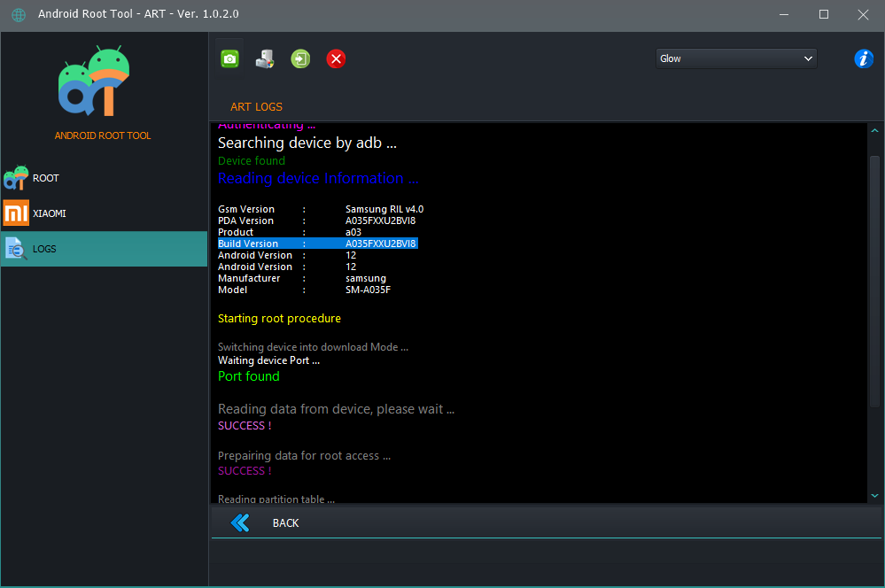Open the device manager toolbar icon
The height and width of the screenshot is (588, 885).
coord(265,58)
